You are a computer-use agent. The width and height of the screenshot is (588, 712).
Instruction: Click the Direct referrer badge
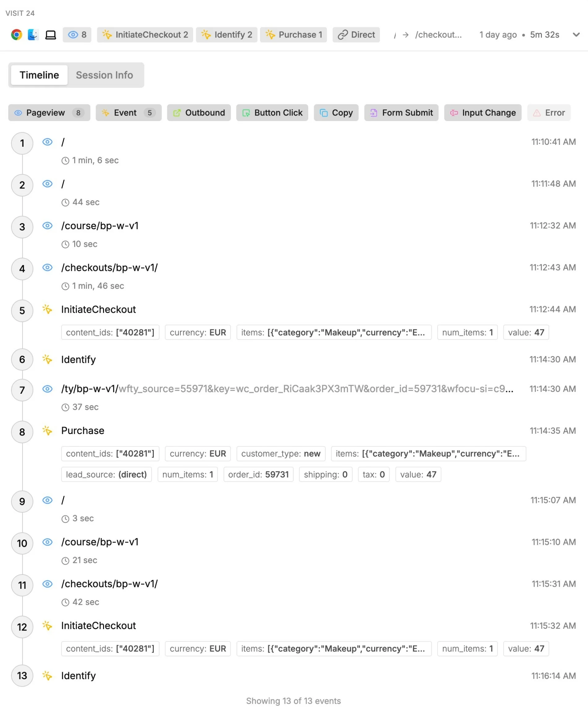pyautogui.click(x=356, y=35)
